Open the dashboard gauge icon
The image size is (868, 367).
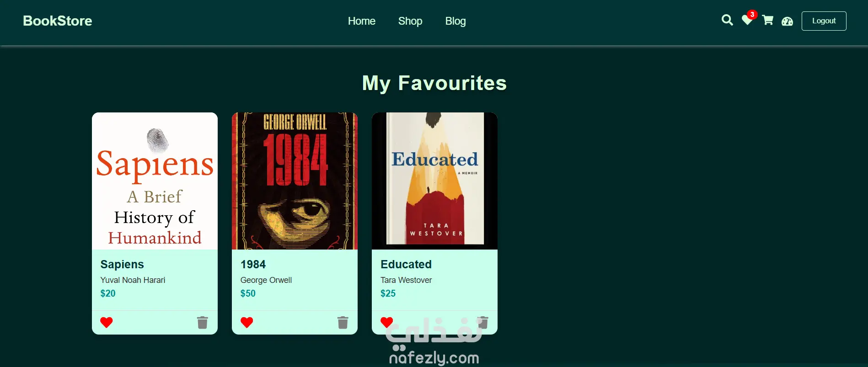click(787, 21)
